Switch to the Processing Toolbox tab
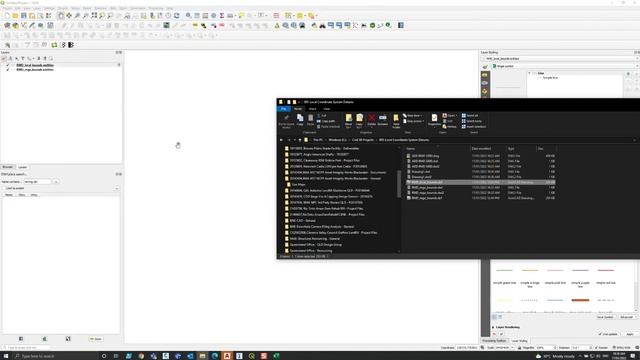The height and width of the screenshot is (360, 640). tap(493, 341)
